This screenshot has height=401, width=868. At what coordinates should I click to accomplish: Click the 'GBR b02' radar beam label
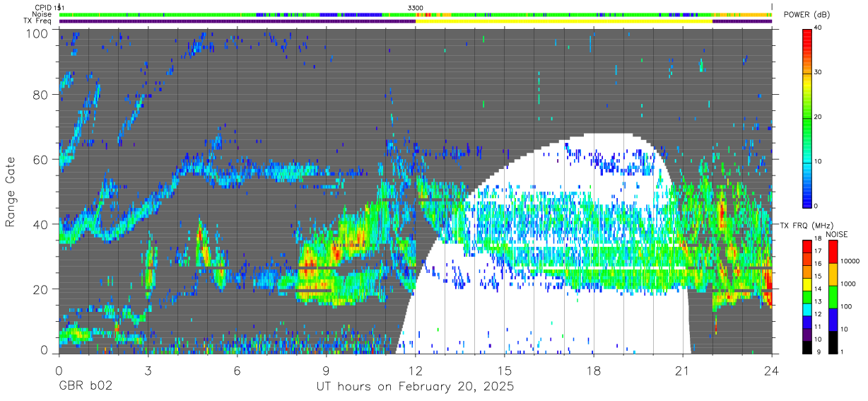[85, 387]
